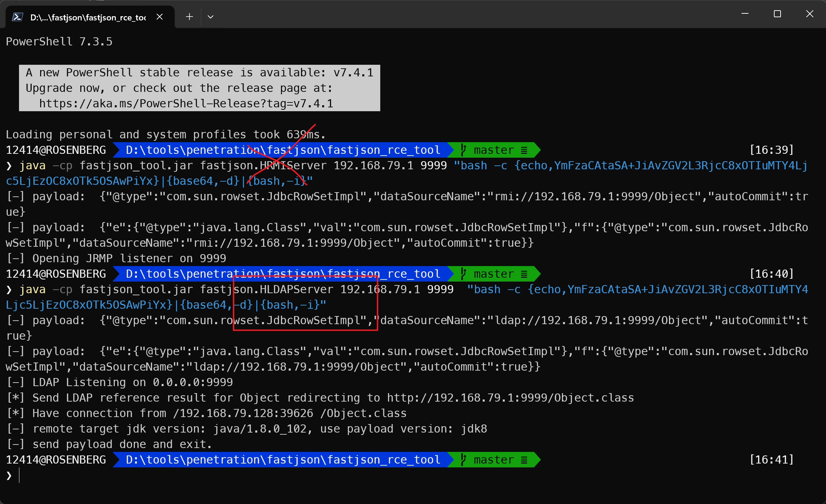
Task: Click the 'PowerShell 7.3.5' version text
Action: coord(59,42)
